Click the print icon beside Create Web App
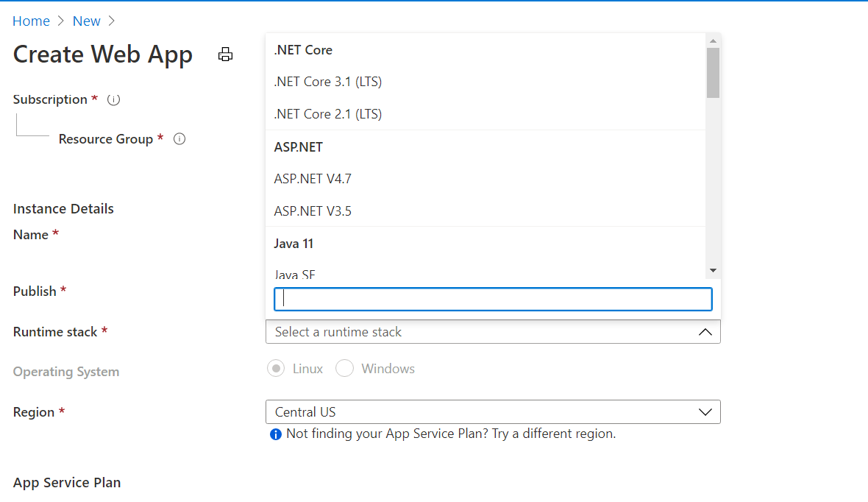 [x=226, y=54]
